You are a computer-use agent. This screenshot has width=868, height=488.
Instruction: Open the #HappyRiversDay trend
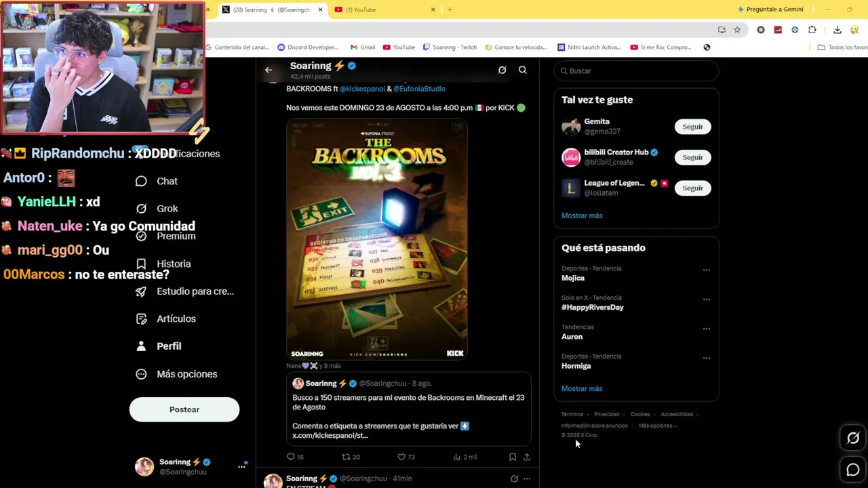tap(593, 307)
